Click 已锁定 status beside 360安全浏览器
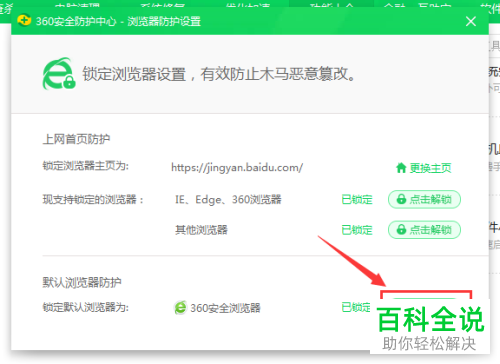Image resolution: width=500 pixels, height=364 pixels. [x=356, y=307]
